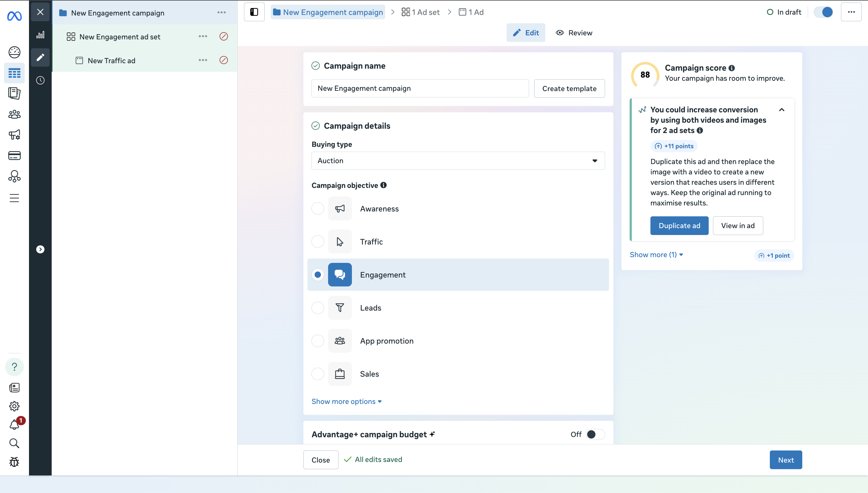The width and height of the screenshot is (868, 493).
Task: Click the Audiences people icon in sidebar
Action: (14, 114)
